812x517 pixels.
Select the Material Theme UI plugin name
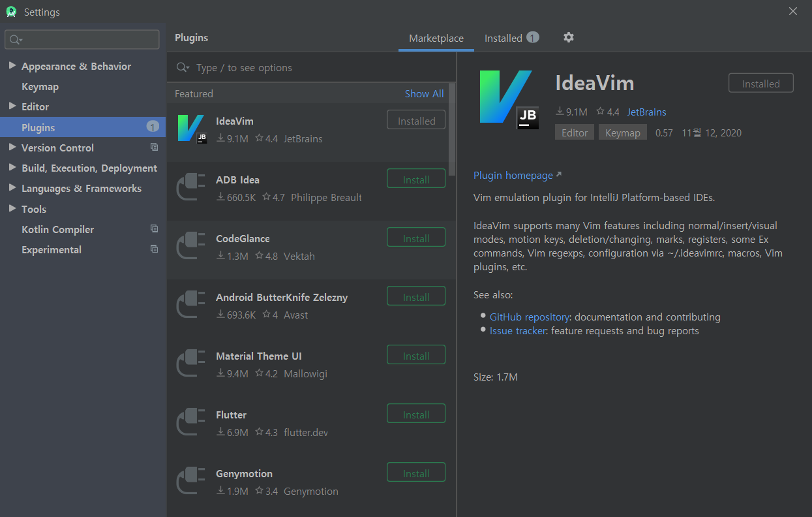[259, 356]
